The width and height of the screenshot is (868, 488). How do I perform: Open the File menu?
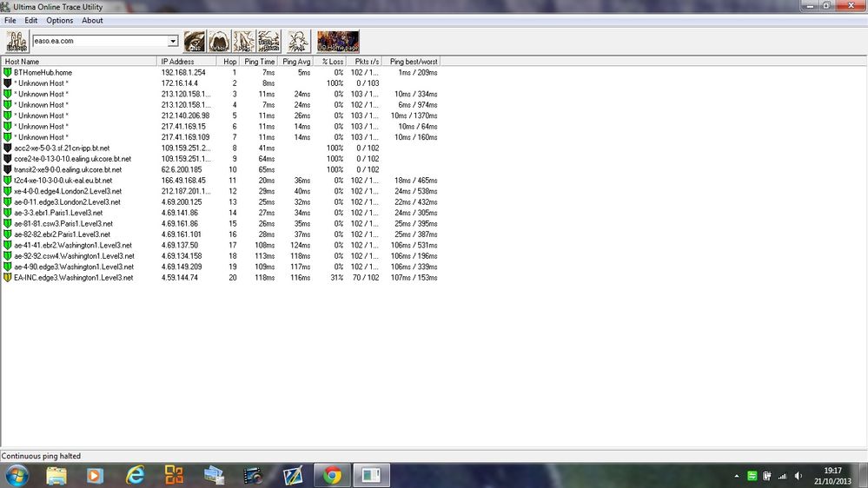[x=10, y=21]
